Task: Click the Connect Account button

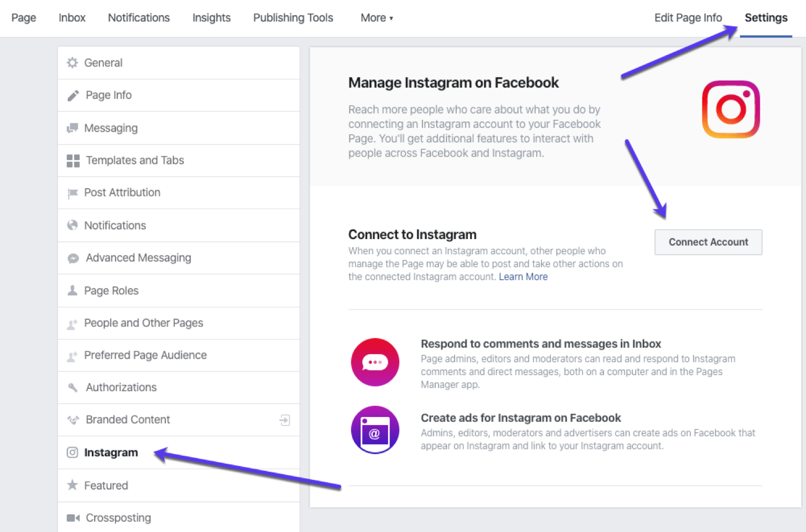Action: pyautogui.click(x=708, y=242)
